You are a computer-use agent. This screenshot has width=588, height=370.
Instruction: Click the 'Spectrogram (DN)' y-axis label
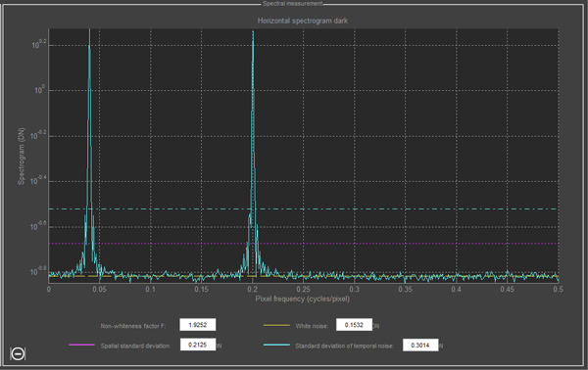pos(22,157)
